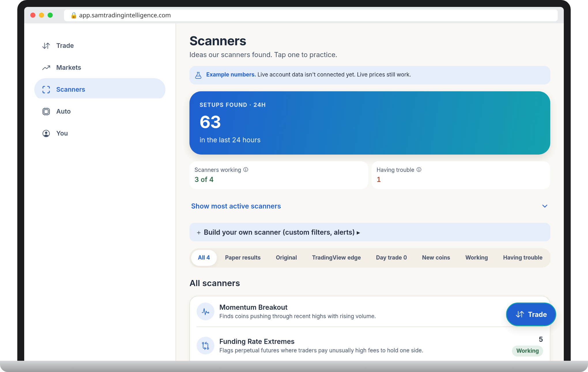The width and height of the screenshot is (588, 372).
Task: Click the lock icon in address bar
Action: pos(74,15)
